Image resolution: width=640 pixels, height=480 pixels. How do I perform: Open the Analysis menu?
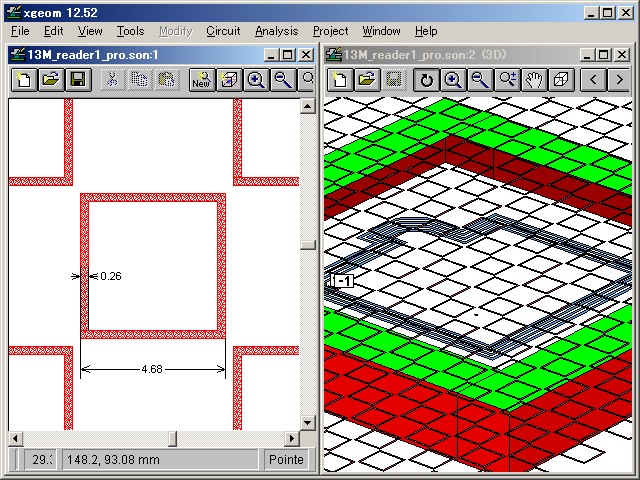pyautogui.click(x=276, y=31)
